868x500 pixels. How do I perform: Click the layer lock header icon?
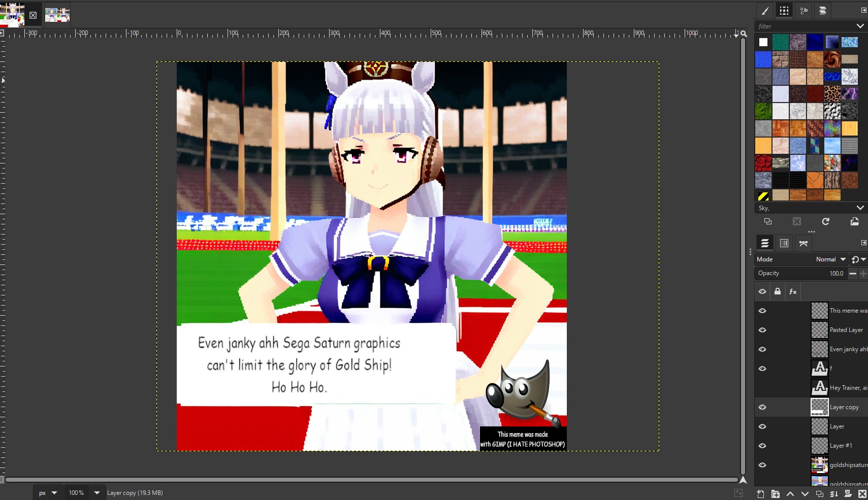tap(778, 291)
